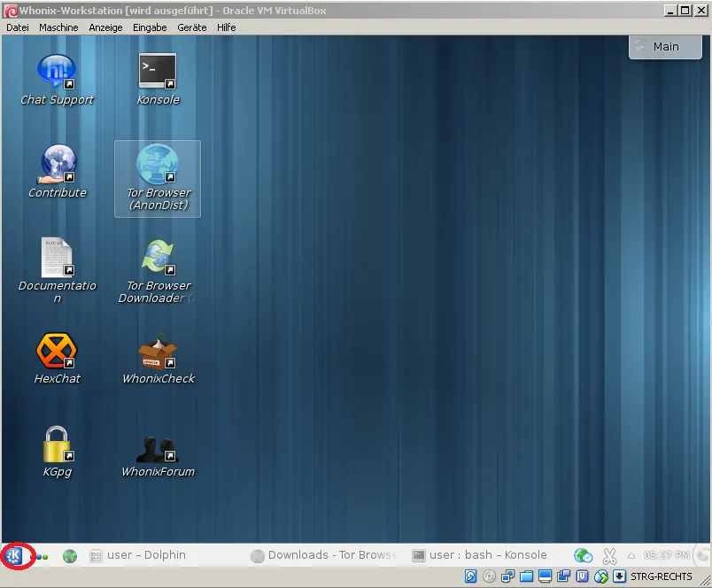Image resolution: width=712 pixels, height=588 pixels.
Task: Open the Anzeige menu
Action: (x=105, y=27)
